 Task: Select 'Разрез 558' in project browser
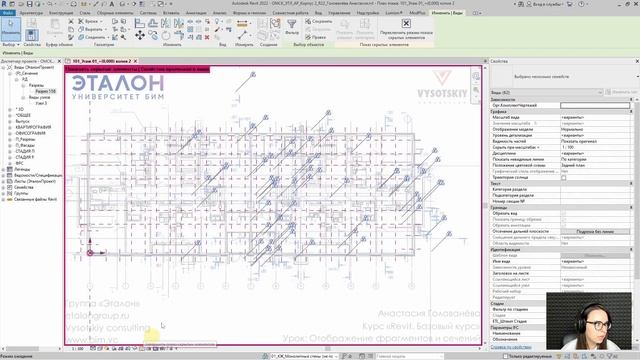click(45, 91)
